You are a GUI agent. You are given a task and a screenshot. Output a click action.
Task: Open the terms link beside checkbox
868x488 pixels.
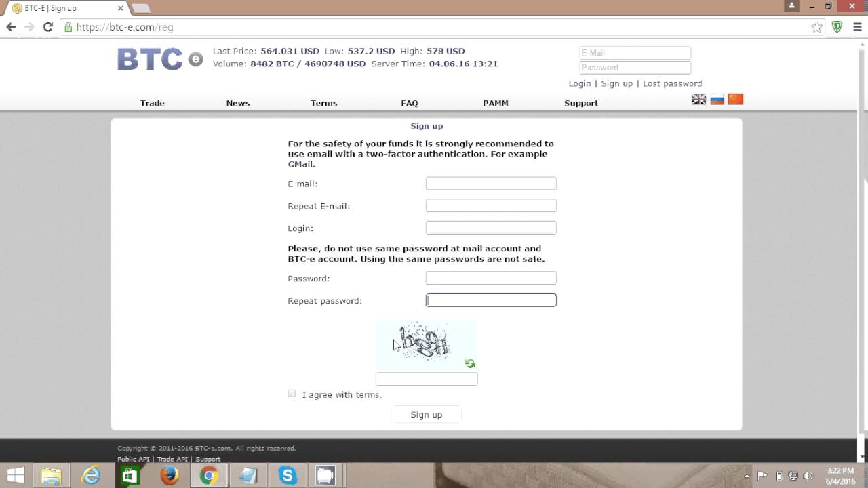pos(368,394)
